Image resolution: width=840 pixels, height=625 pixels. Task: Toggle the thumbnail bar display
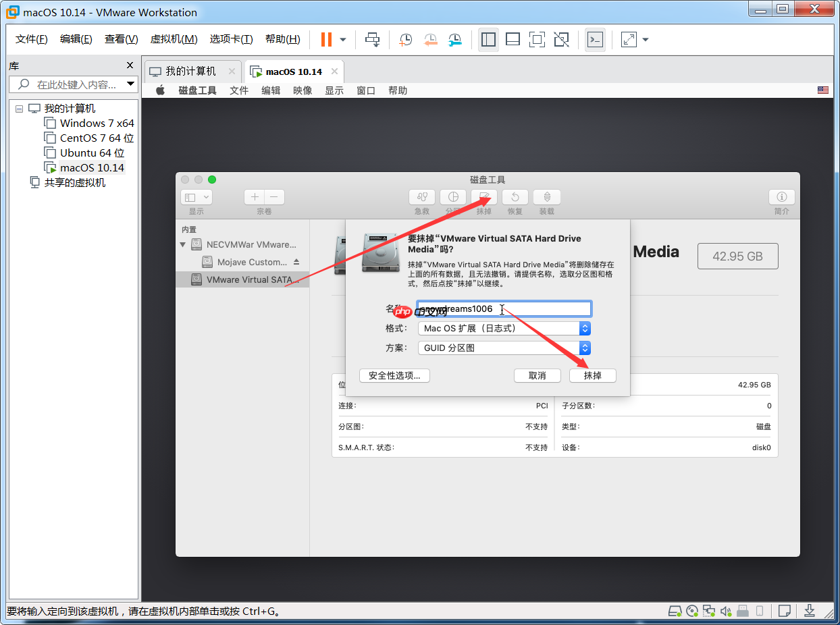coord(513,39)
